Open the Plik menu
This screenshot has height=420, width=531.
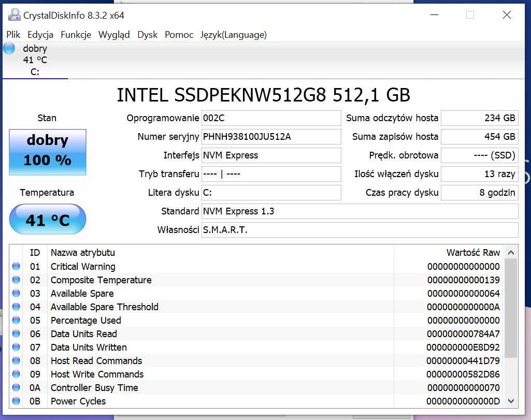(x=13, y=35)
